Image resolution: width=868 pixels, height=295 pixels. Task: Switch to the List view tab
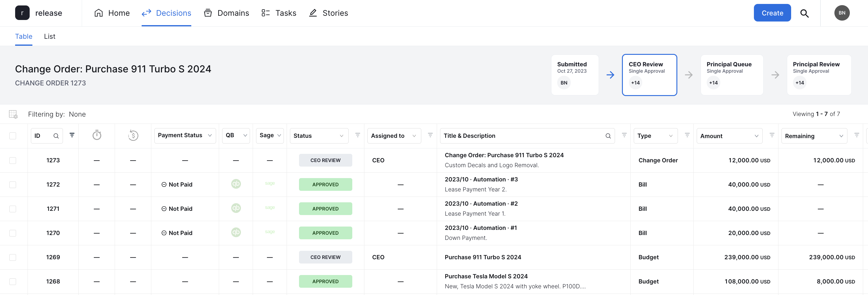pyautogui.click(x=50, y=36)
